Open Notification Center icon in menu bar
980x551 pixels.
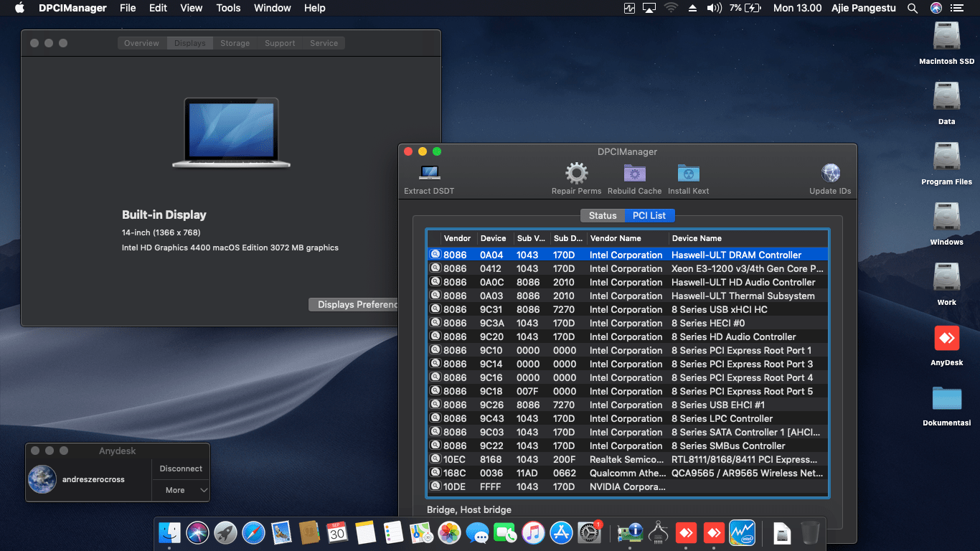coord(956,8)
